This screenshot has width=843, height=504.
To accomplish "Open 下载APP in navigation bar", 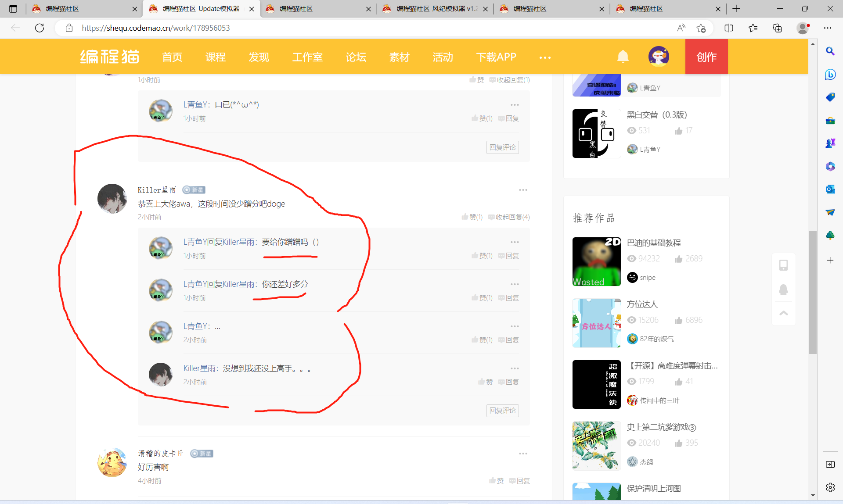I will (496, 57).
